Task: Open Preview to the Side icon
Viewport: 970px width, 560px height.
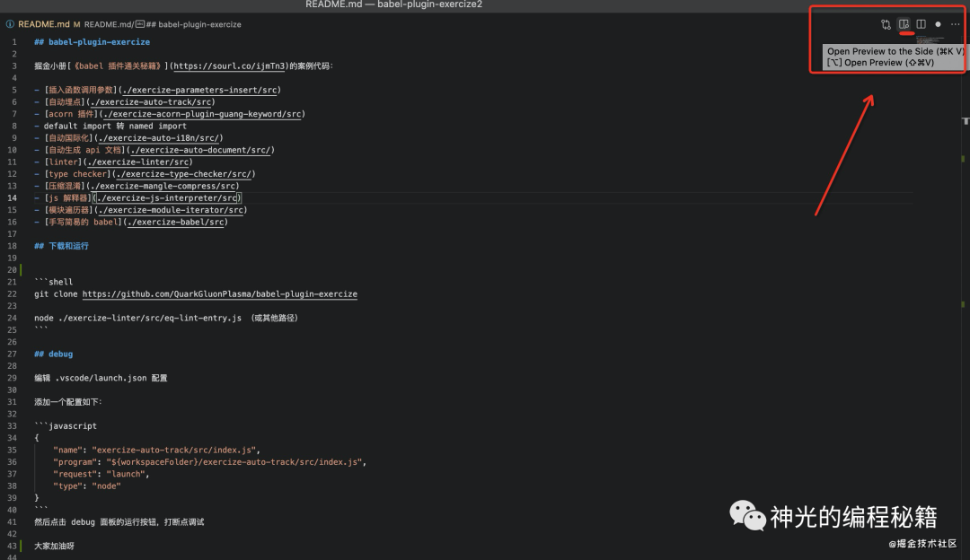Action: point(904,24)
